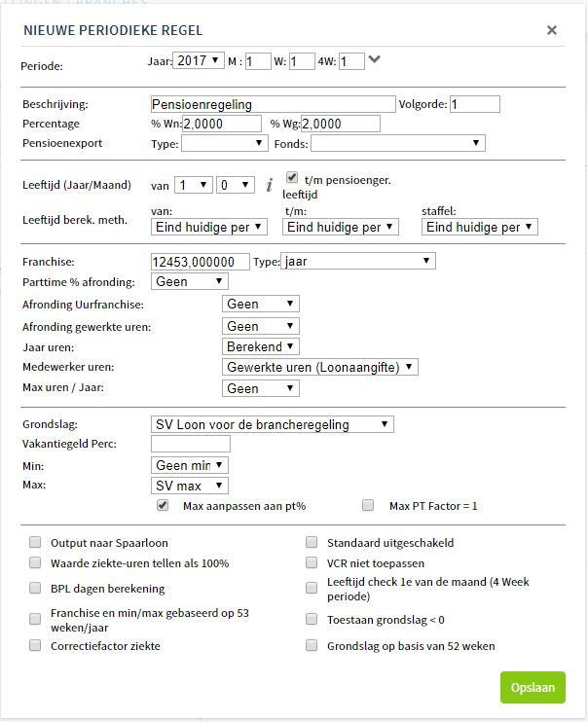Open the Grondslag dropdown

(x=273, y=424)
